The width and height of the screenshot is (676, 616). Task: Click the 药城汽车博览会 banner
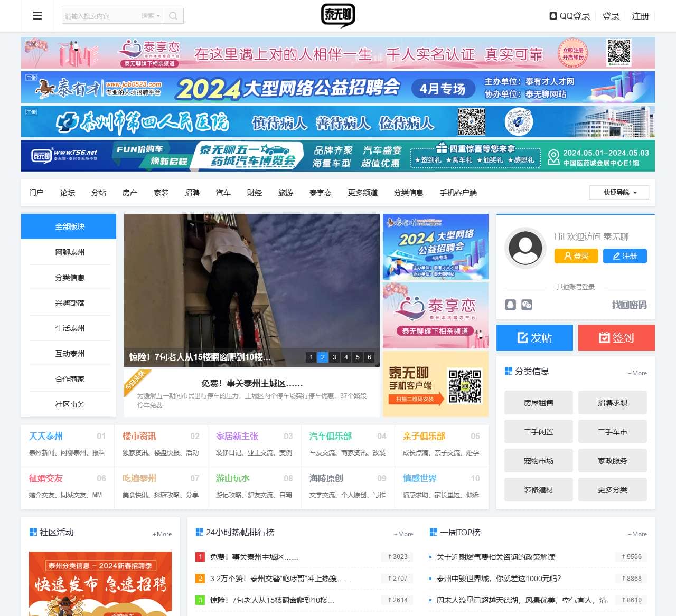[x=338, y=156]
